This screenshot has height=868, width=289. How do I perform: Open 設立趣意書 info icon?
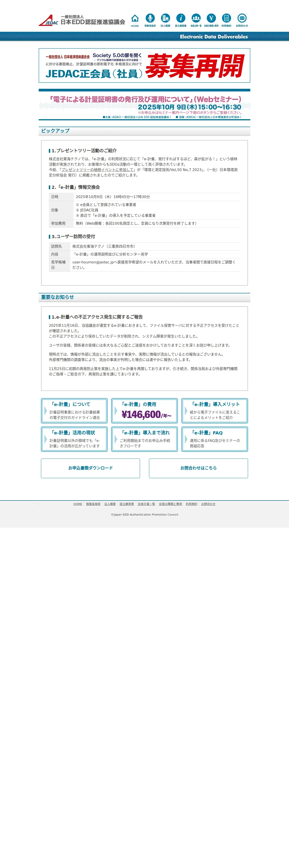(x=181, y=21)
